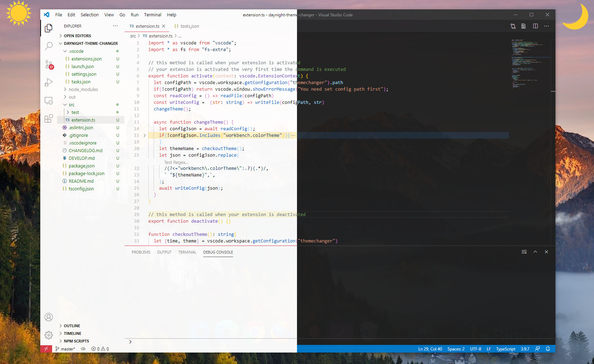Open the Terminal menu
Image resolution: width=594 pixels, height=364 pixels.
pyautogui.click(x=152, y=15)
